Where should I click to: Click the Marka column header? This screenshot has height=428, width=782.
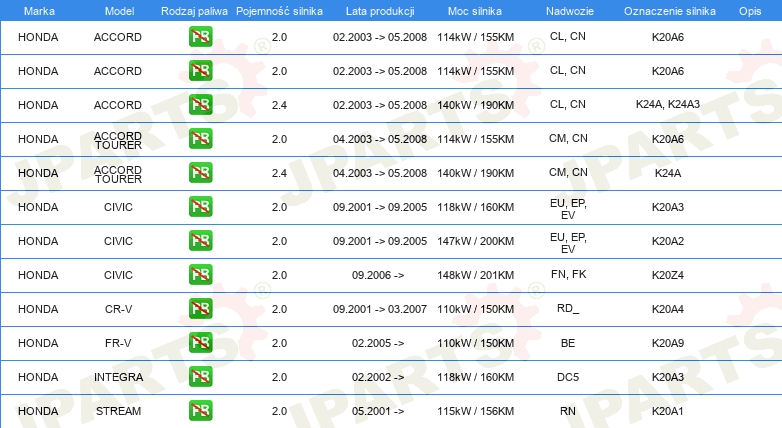click(x=39, y=11)
